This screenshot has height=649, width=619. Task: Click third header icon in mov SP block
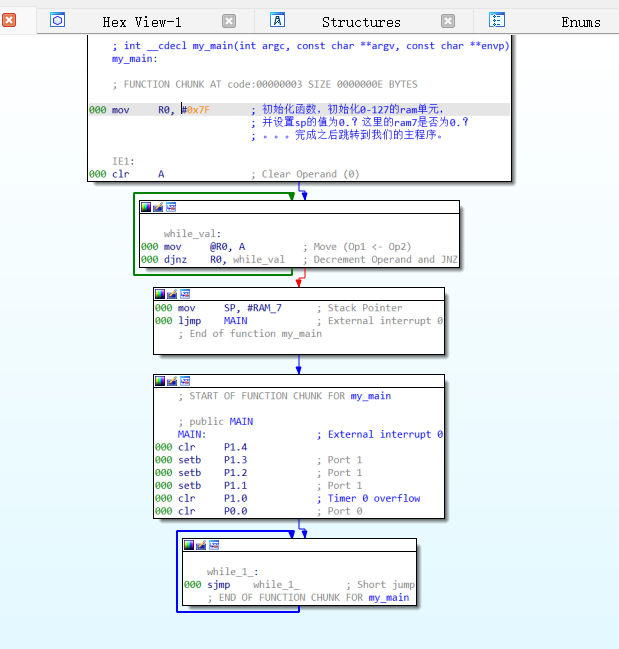[x=185, y=294]
